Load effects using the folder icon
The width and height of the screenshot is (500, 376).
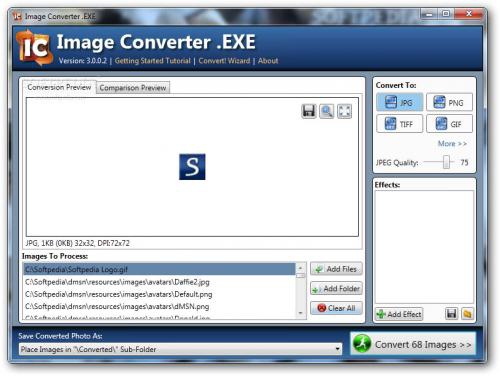point(467,314)
